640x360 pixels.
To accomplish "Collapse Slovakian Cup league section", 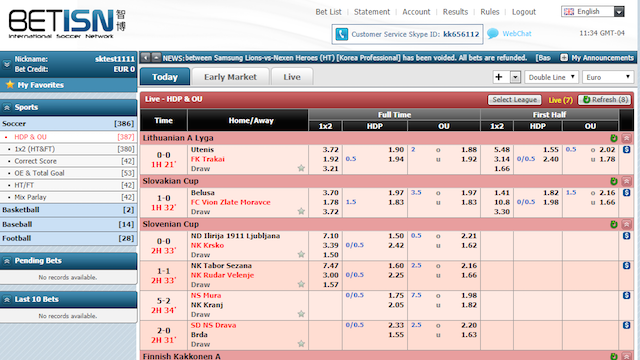I will click(x=627, y=181).
